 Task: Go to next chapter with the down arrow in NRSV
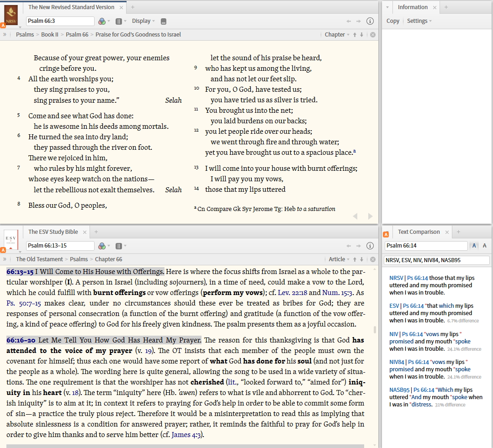coord(361,35)
